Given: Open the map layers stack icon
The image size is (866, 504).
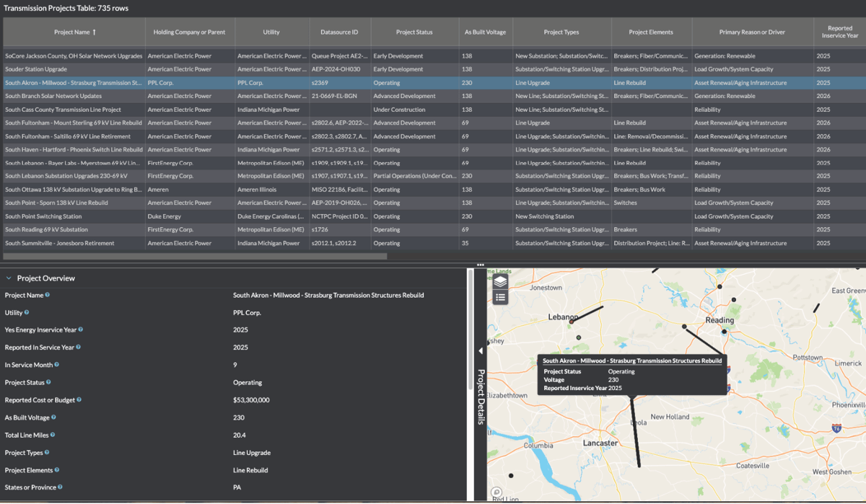Looking at the screenshot, I should (x=500, y=282).
